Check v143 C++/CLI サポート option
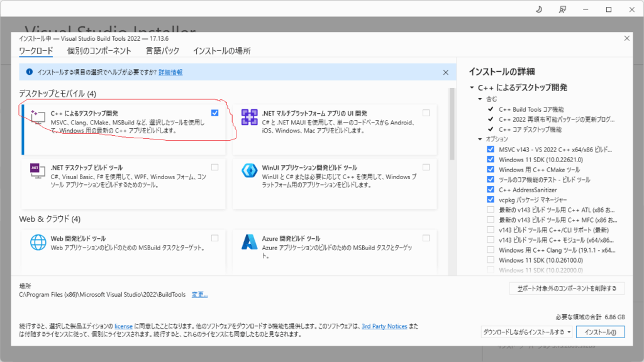644x362 pixels. [x=491, y=229]
